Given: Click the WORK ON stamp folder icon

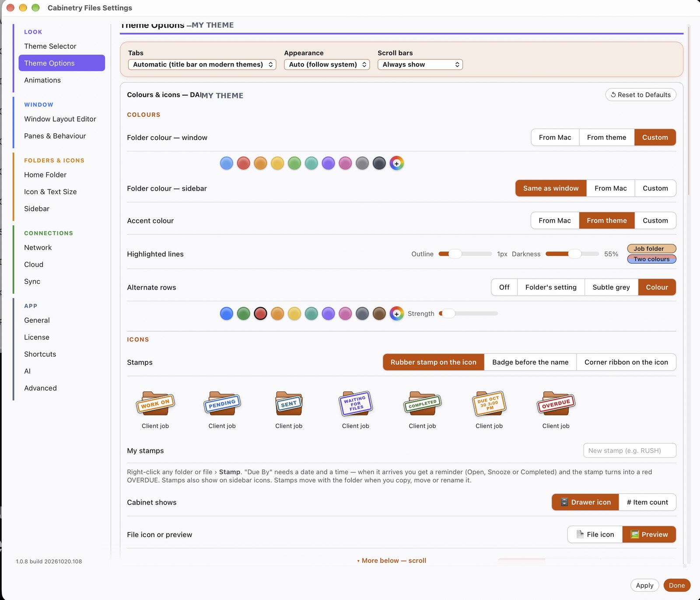Looking at the screenshot, I should click(x=155, y=403).
